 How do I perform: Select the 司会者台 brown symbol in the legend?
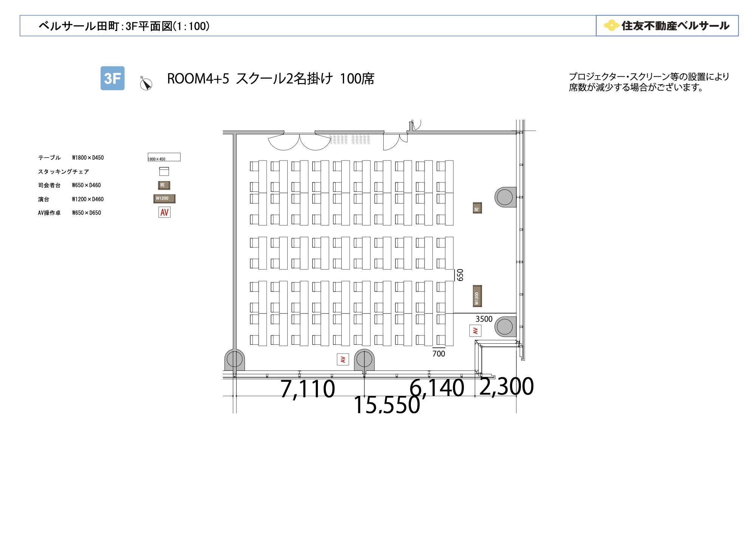coord(164,185)
